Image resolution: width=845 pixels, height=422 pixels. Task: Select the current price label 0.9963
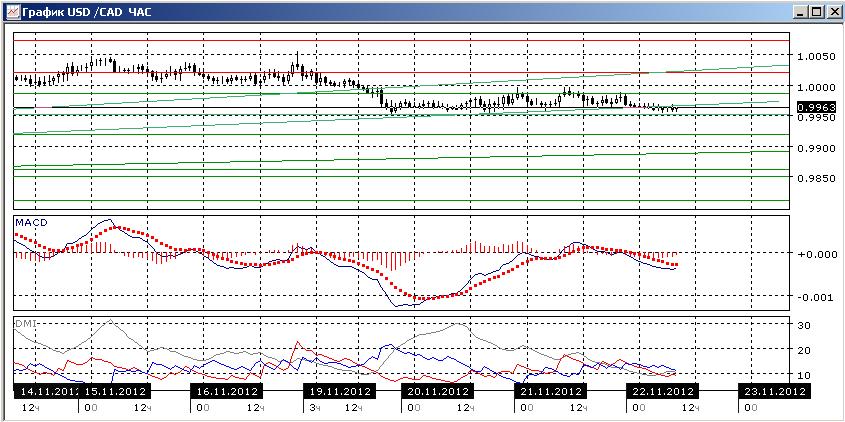[x=814, y=108]
